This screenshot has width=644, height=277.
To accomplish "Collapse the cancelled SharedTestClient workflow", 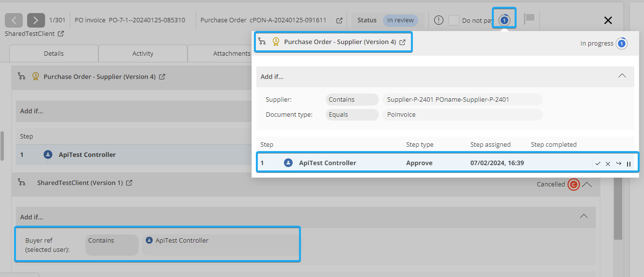I will (x=587, y=185).
